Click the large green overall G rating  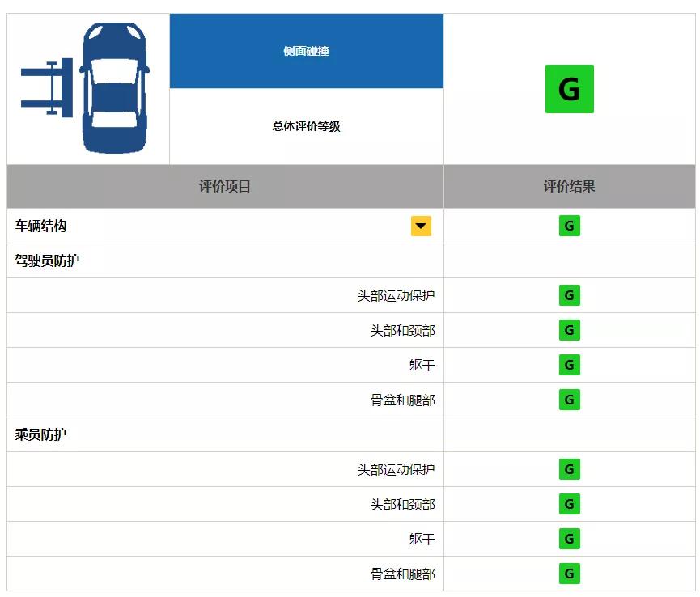[569, 89]
